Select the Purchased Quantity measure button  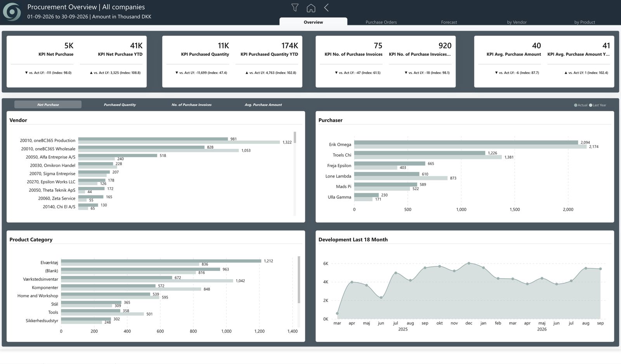pyautogui.click(x=120, y=105)
